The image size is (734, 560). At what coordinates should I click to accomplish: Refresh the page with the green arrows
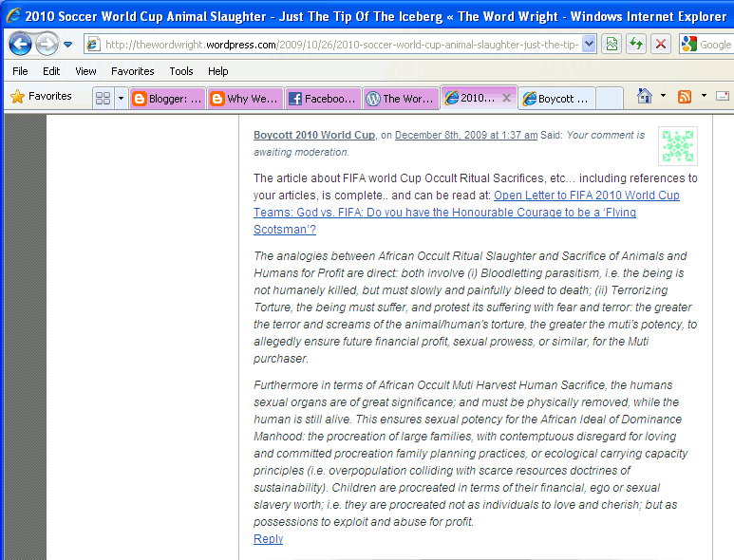click(x=636, y=45)
